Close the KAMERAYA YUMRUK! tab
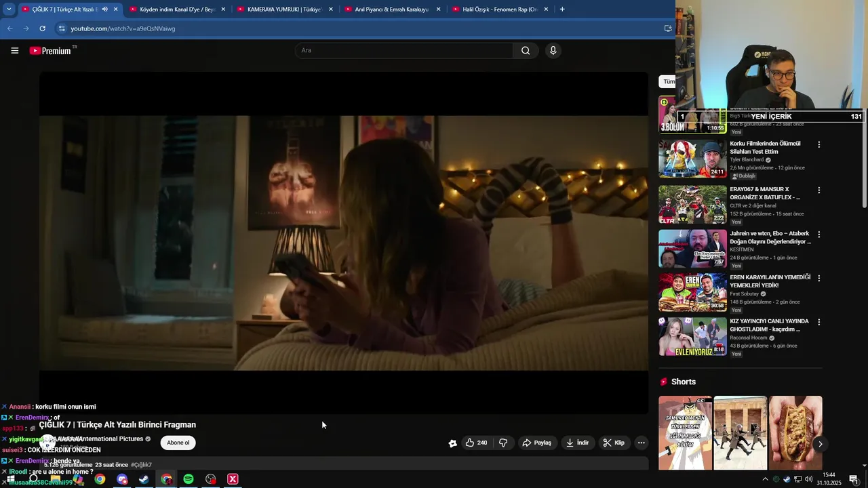This screenshot has width=868, height=488. pyautogui.click(x=330, y=9)
